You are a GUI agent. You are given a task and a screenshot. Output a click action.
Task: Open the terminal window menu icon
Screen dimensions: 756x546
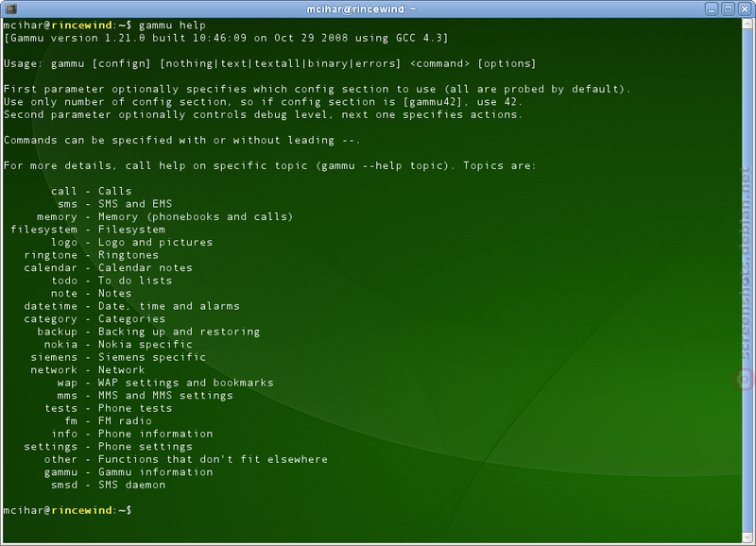point(10,9)
